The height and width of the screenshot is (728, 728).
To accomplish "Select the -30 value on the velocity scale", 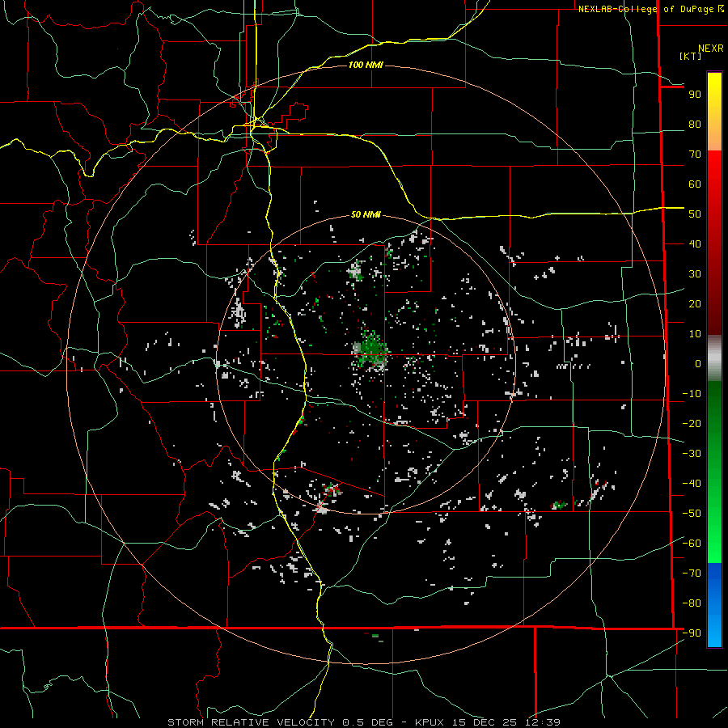I will [692, 454].
